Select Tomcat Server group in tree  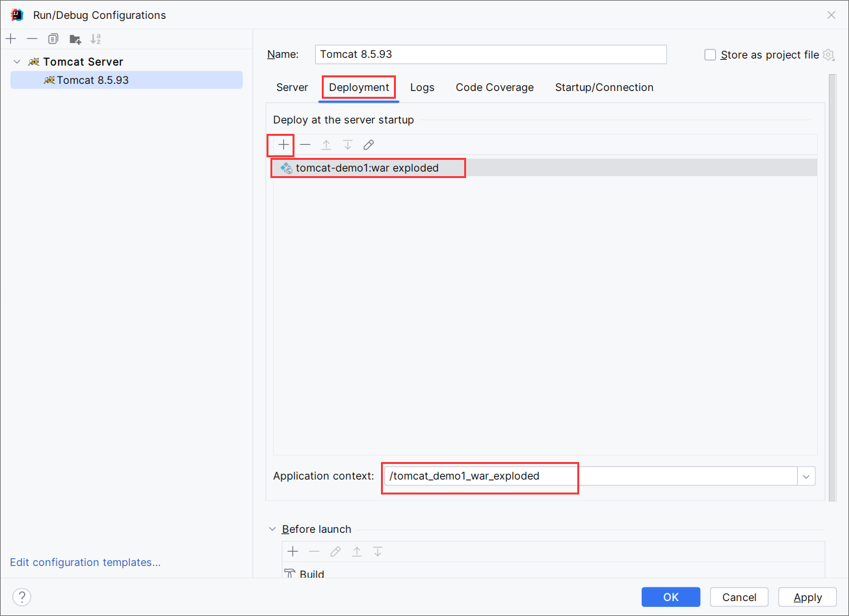point(83,62)
